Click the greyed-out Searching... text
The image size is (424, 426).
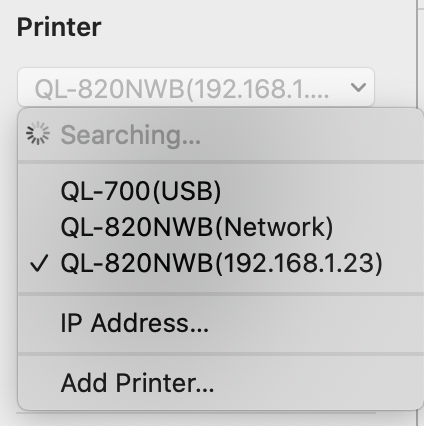[x=131, y=135]
